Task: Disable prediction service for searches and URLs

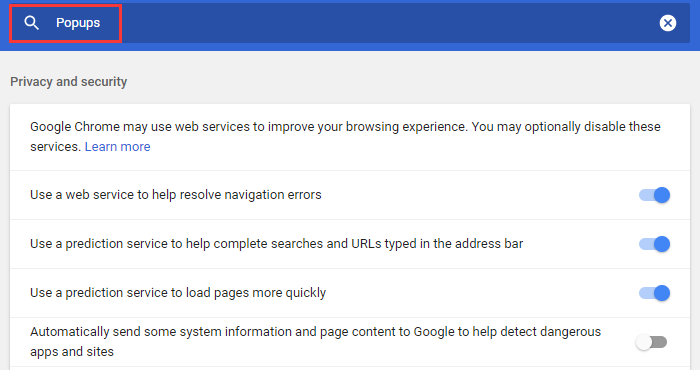Action: 654,244
